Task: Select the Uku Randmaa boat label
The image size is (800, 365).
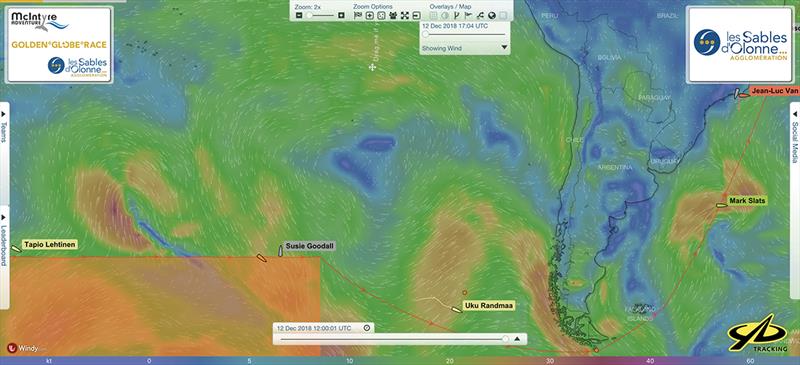Action: pos(489,305)
